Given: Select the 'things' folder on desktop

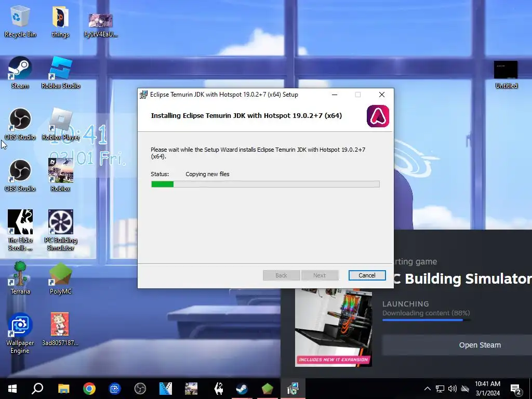Looking at the screenshot, I should (x=60, y=22).
